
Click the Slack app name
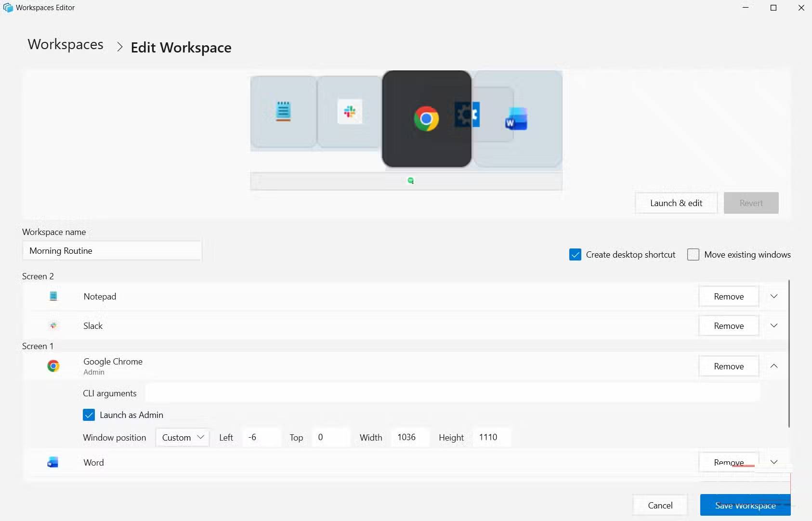[93, 326]
